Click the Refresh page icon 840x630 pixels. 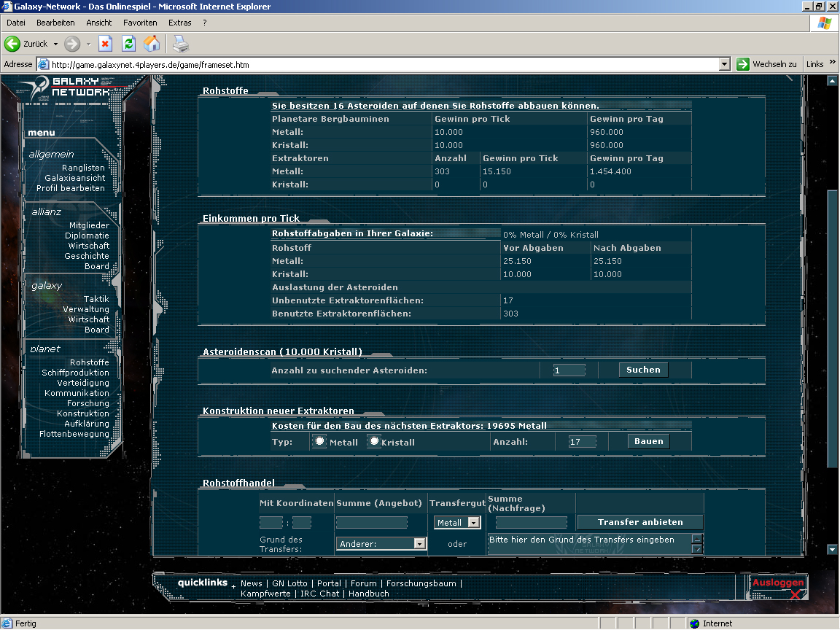128,44
